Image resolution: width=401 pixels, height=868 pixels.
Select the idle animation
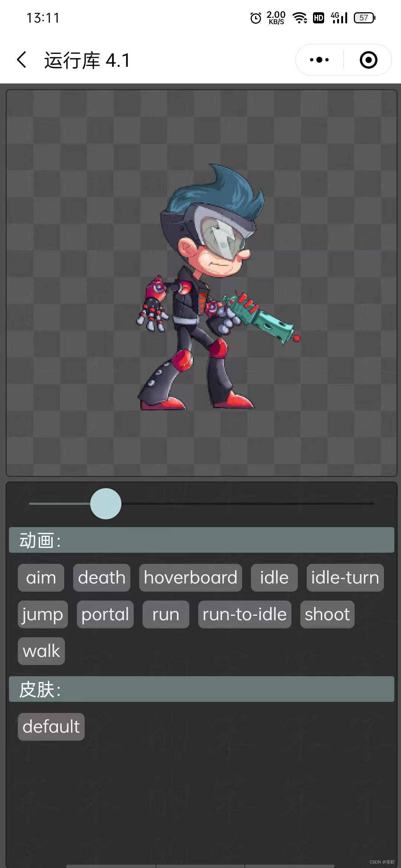[274, 578]
